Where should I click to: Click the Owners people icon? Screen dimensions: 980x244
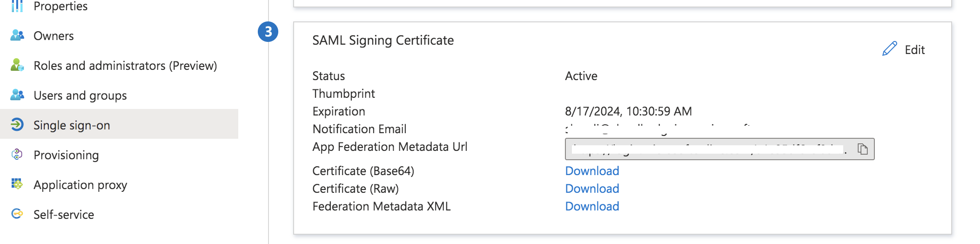coord(17,35)
